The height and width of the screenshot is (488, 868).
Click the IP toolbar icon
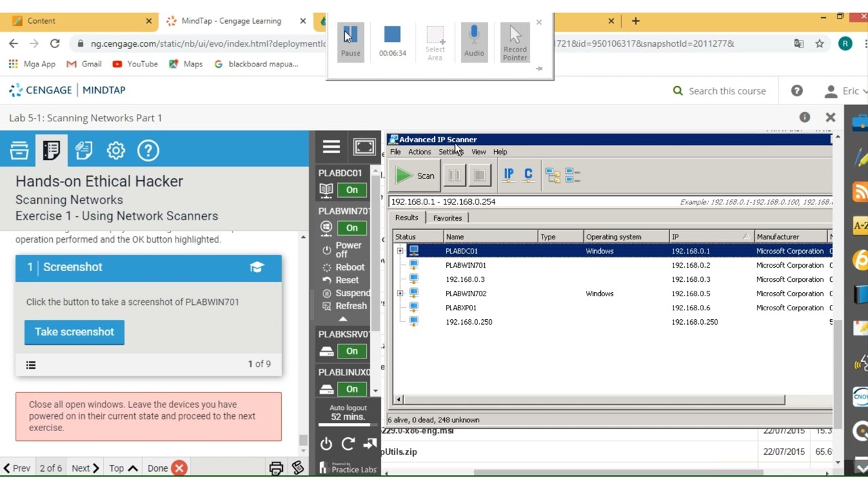click(509, 176)
